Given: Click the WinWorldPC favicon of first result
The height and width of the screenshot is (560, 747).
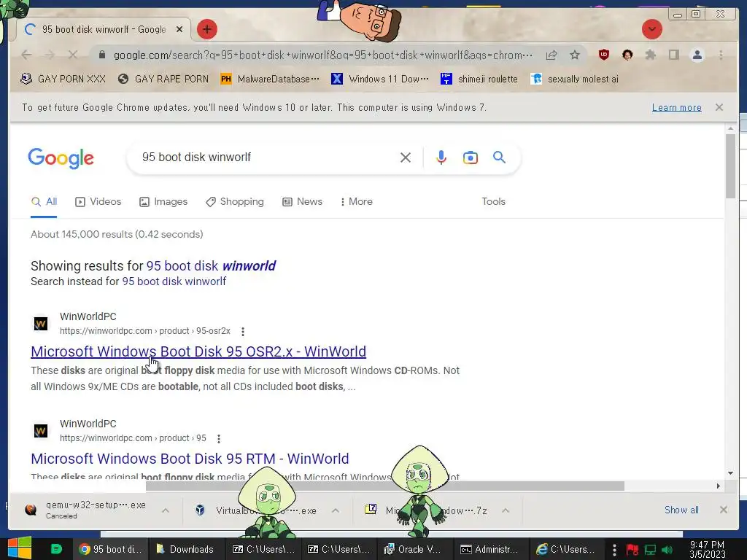Looking at the screenshot, I should pyautogui.click(x=41, y=324).
